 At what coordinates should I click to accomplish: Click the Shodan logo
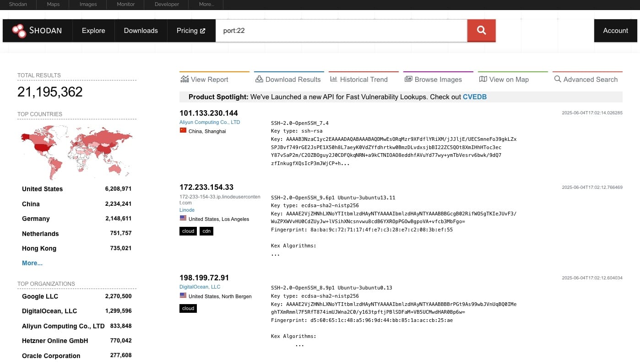point(38,30)
